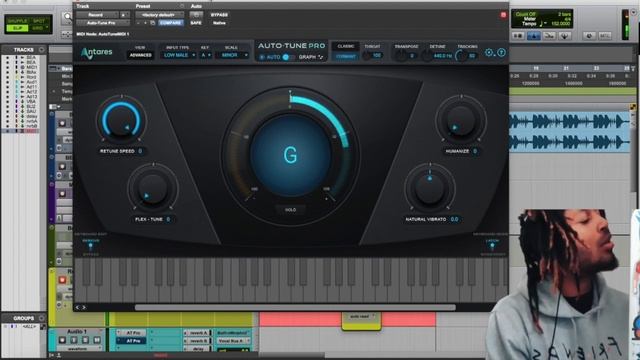Click the zoomer magnifier tool in Pro Tools
This screenshot has width=640, height=360.
pos(67,17)
